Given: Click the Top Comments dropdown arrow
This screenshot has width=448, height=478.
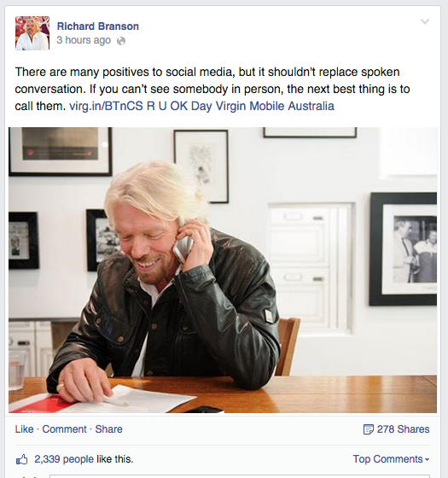Looking at the screenshot, I should click(427, 459).
